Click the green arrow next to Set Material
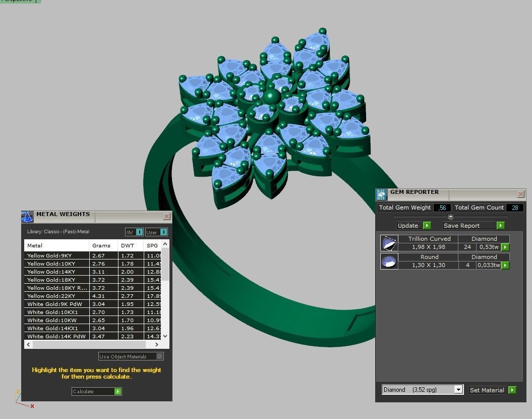 tap(512, 390)
